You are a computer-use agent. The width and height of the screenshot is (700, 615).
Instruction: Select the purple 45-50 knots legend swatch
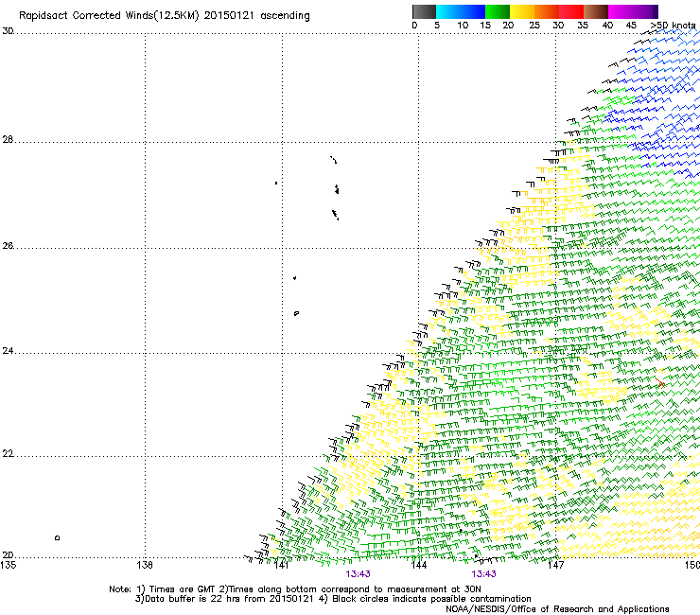point(645,11)
